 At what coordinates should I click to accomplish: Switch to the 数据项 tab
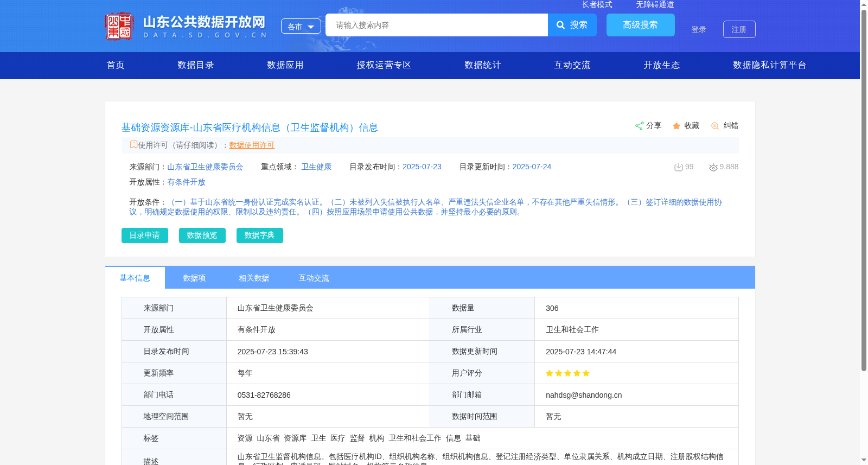click(195, 278)
